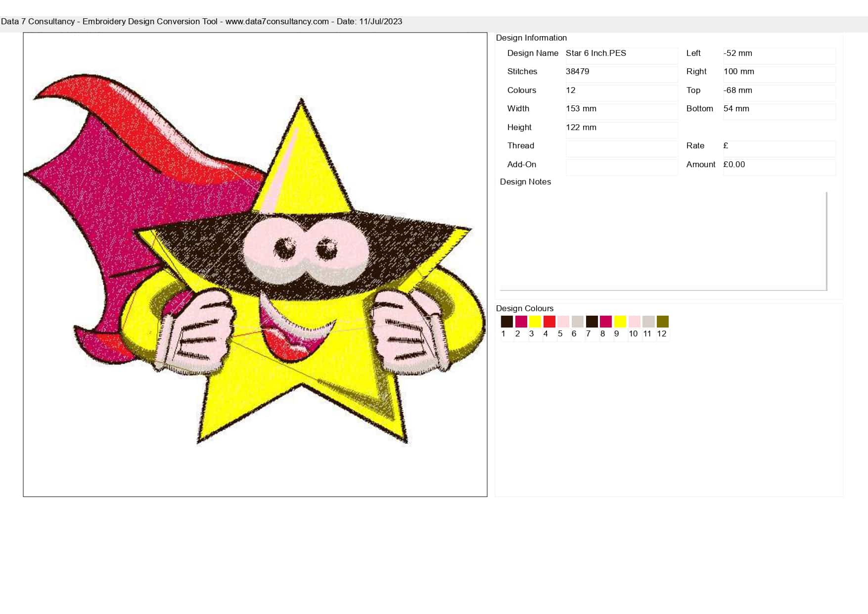The width and height of the screenshot is (868, 614).
Task: Click colour swatch 10 (light pink)
Action: [634, 322]
